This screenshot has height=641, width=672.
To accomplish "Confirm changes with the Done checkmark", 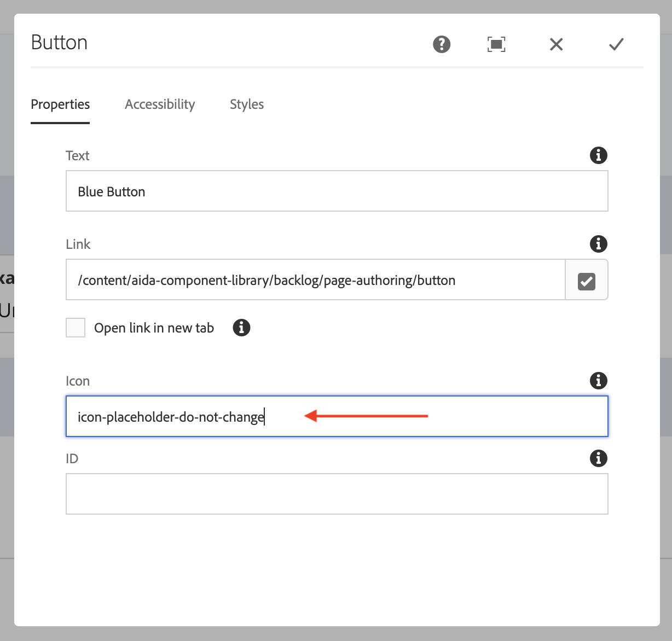I will [616, 44].
